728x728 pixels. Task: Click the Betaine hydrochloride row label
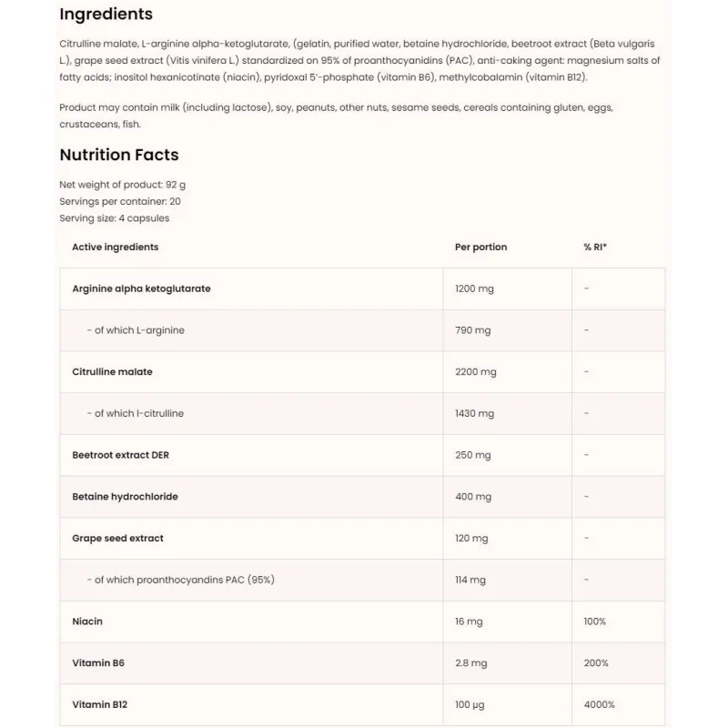click(125, 497)
